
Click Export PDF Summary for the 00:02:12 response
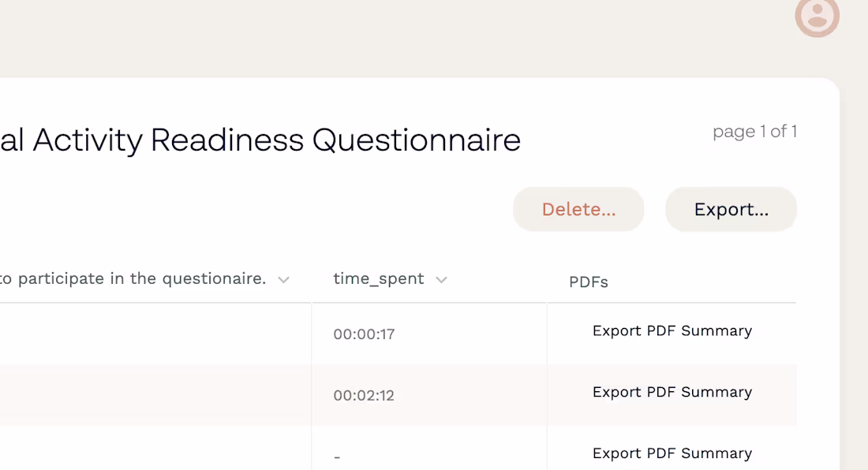coord(672,392)
